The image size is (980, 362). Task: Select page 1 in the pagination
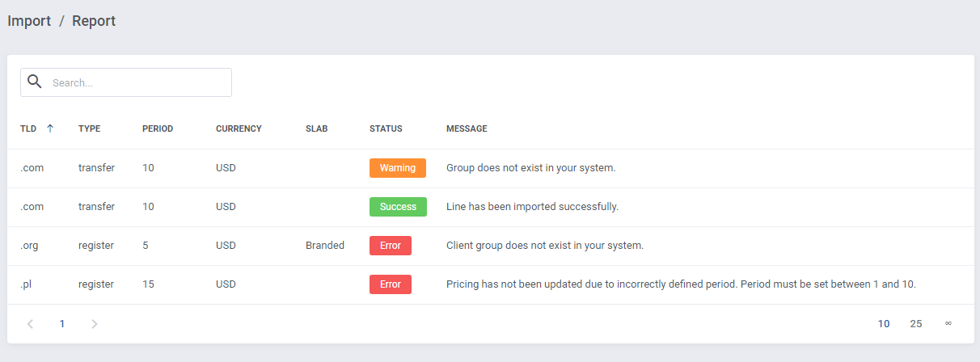pyautogui.click(x=62, y=324)
